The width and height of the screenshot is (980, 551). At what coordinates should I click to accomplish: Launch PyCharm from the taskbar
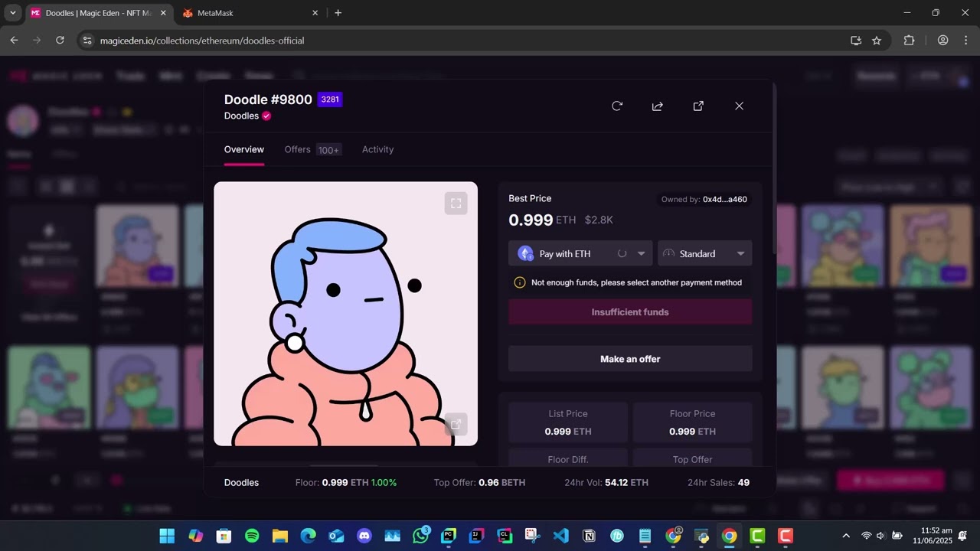pyautogui.click(x=449, y=536)
